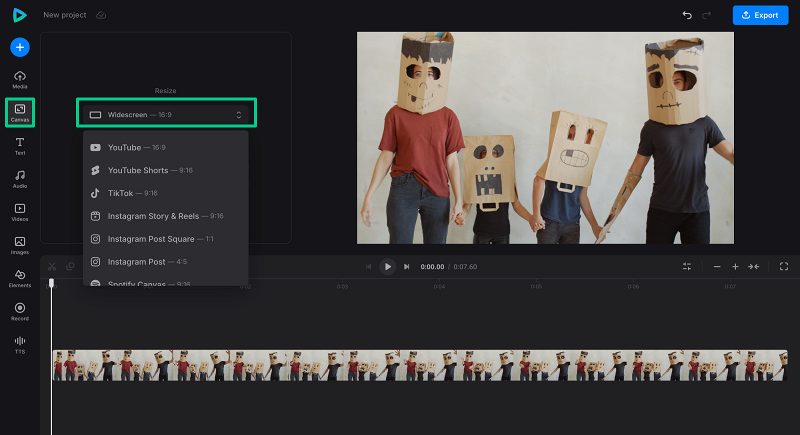Click the New project title

(x=64, y=15)
